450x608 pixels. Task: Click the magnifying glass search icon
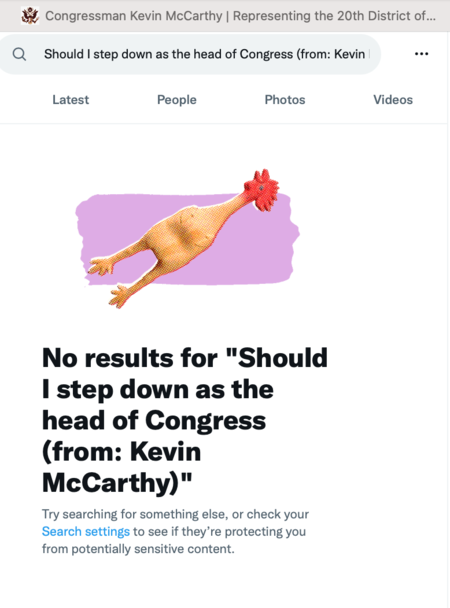(19, 54)
